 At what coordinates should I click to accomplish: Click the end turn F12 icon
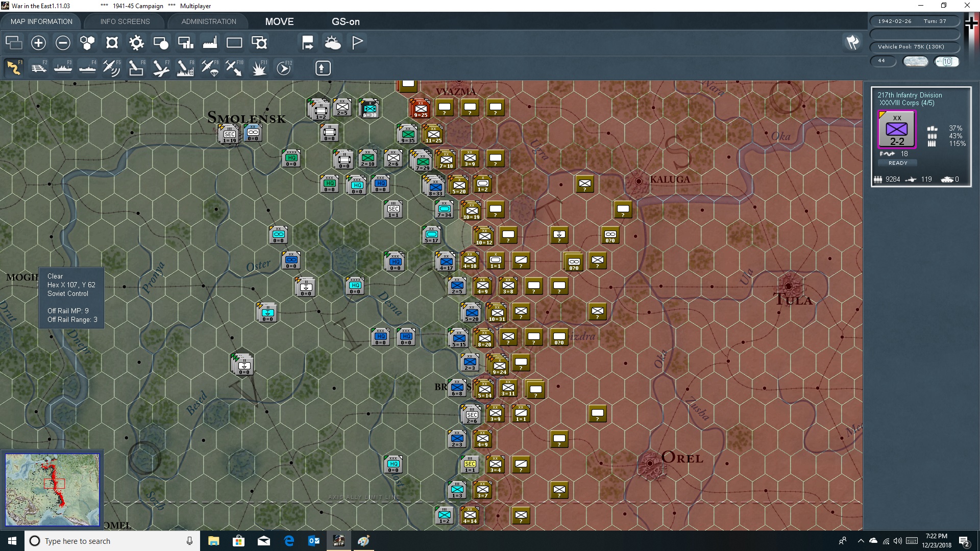pos(284,68)
